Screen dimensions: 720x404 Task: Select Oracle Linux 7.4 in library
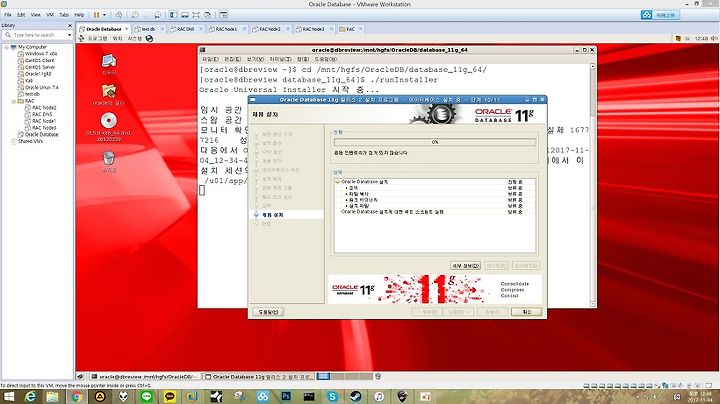(x=41, y=87)
